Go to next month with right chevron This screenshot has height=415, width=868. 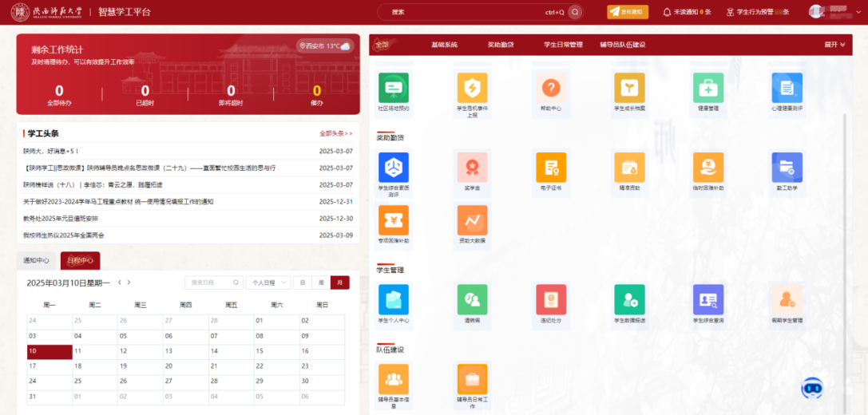129,283
